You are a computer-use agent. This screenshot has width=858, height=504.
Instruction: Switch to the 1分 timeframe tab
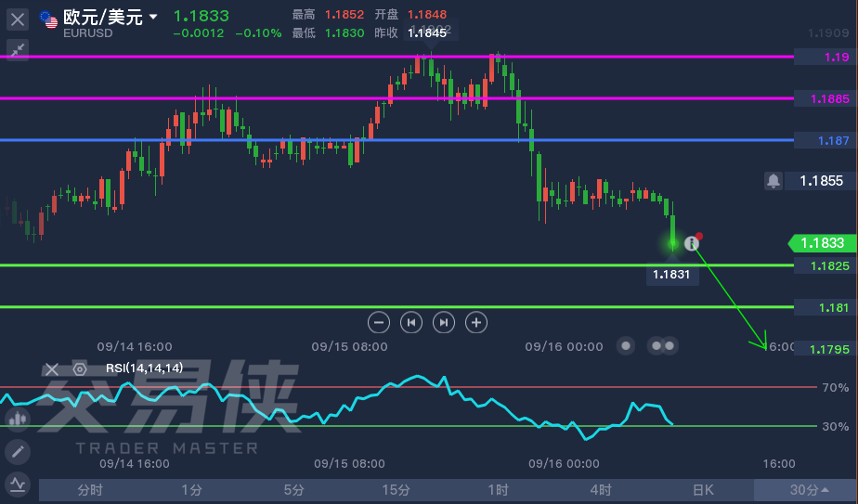click(192, 490)
